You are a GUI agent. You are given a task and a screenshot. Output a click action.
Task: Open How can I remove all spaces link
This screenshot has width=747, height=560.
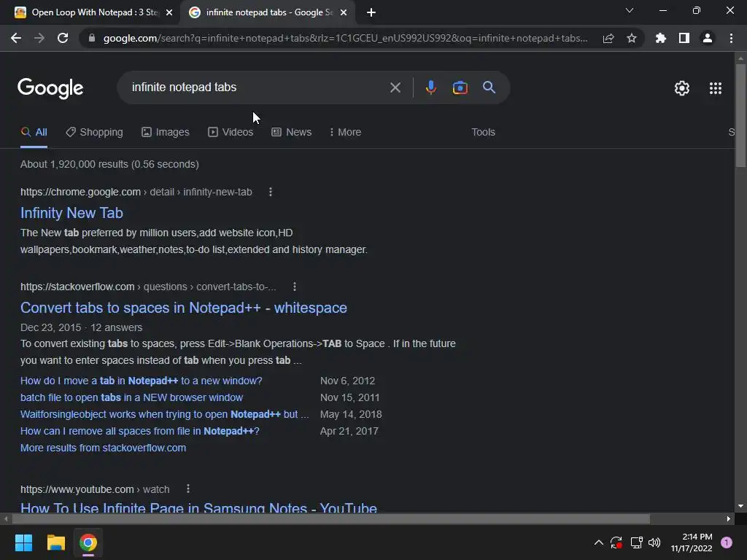tap(139, 431)
